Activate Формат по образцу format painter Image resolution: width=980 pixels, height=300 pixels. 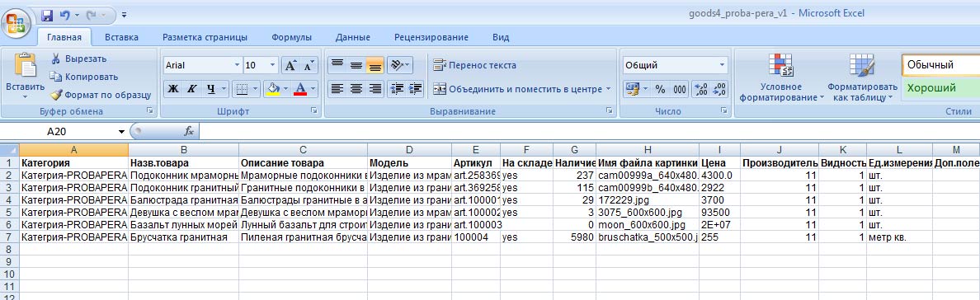101,95
